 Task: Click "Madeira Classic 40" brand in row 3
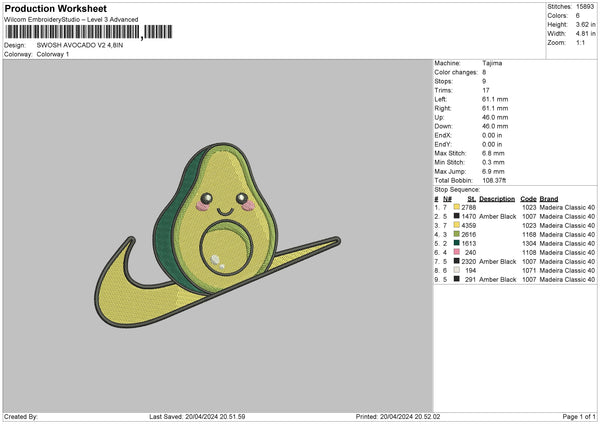click(567, 225)
